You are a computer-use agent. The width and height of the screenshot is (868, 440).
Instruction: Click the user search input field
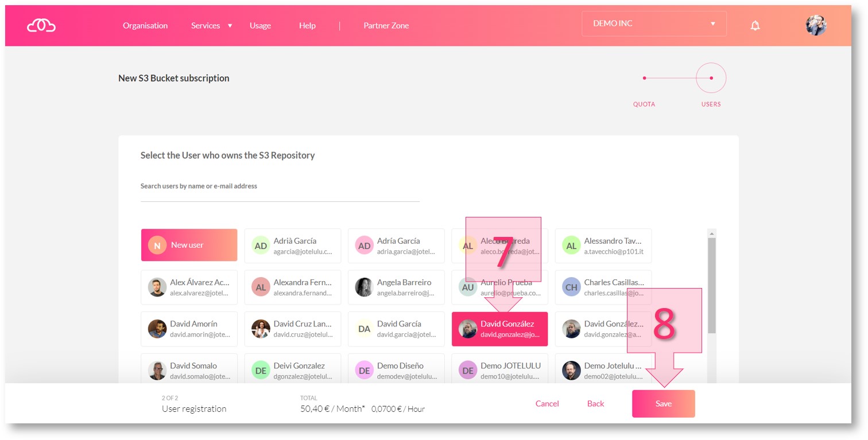[x=280, y=193]
